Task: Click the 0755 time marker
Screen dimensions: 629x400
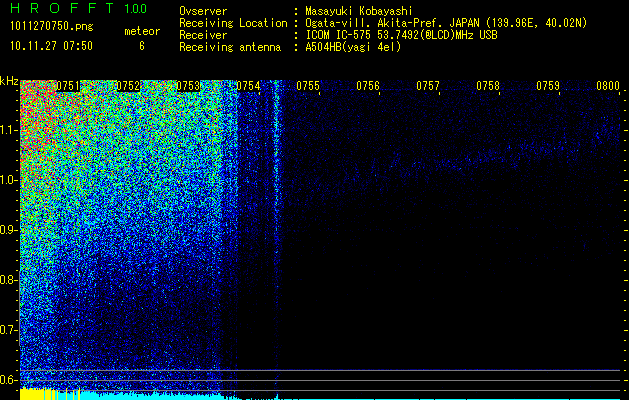Action: 308,86
